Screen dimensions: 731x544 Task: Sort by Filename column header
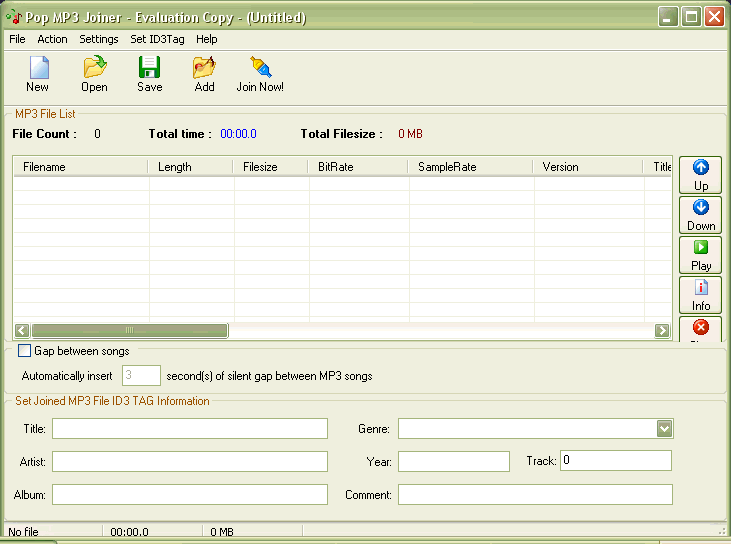tap(81, 167)
